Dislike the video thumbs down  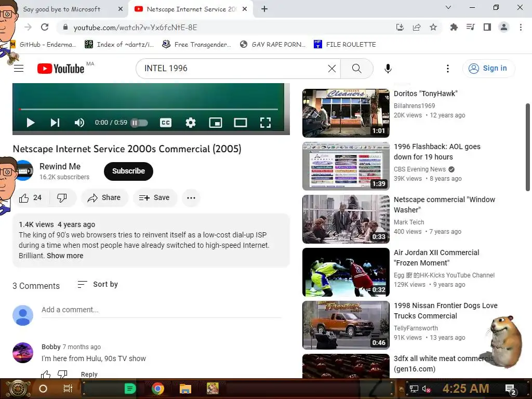62,198
